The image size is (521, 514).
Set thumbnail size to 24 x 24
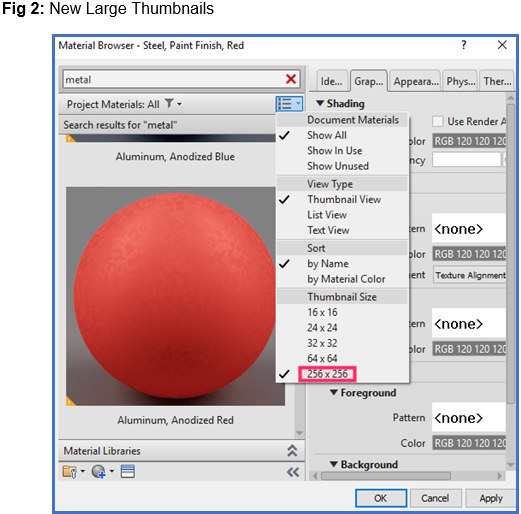(342, 327)
